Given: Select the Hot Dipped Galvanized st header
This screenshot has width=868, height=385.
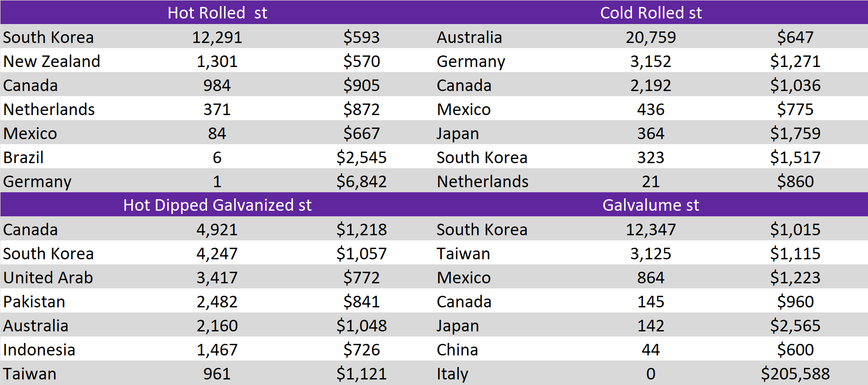Looking at the screenshot, I should (217, 205).
